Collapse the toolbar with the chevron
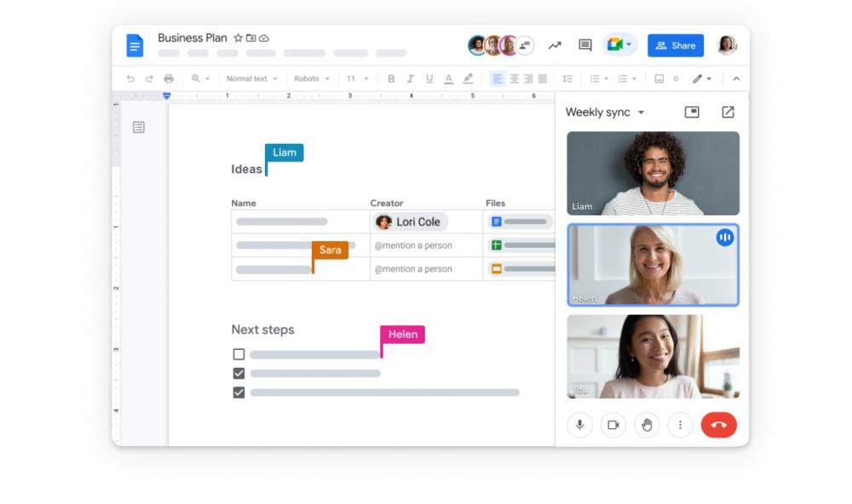The image size is (852, 504). coord(736,78)
